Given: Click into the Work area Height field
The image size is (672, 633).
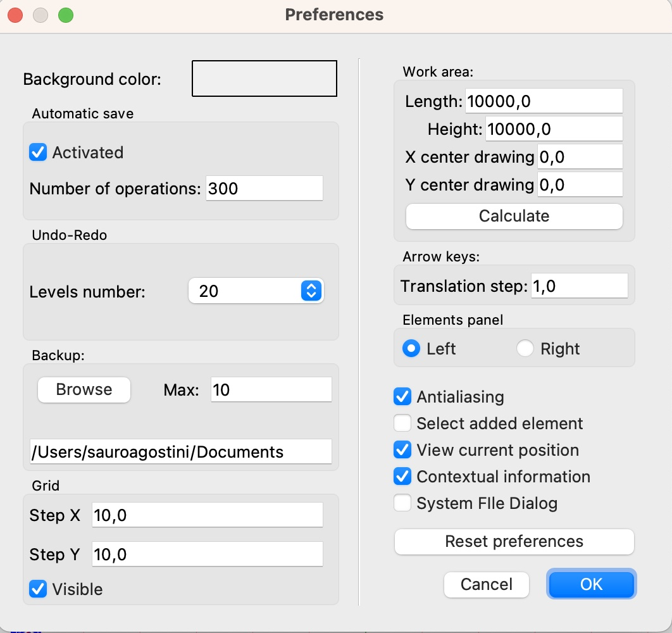Looking at the screenshot, I should (x=554, y=128).
